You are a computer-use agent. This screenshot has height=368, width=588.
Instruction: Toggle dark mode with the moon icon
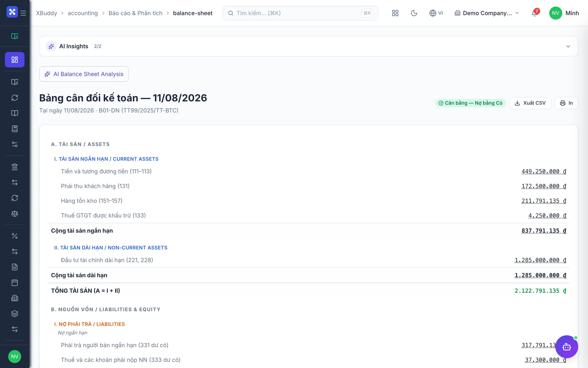pos(414,13)
